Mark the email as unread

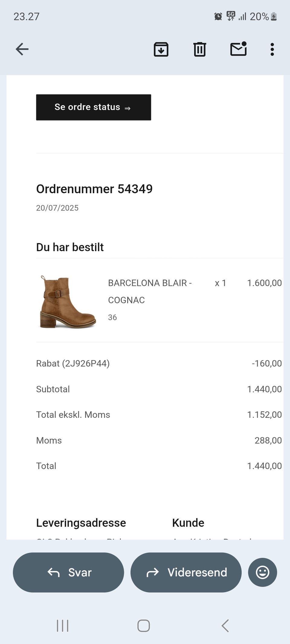(239, 49)
